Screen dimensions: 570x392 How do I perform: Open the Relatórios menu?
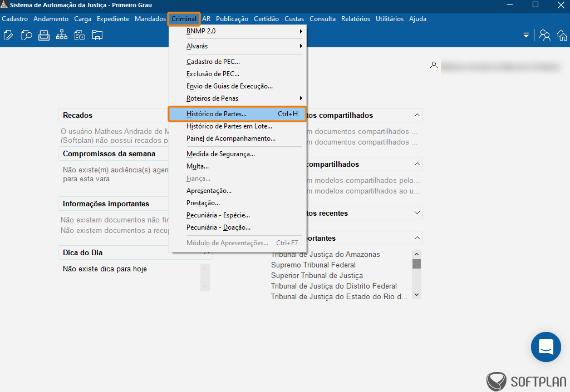click(356, 19)
